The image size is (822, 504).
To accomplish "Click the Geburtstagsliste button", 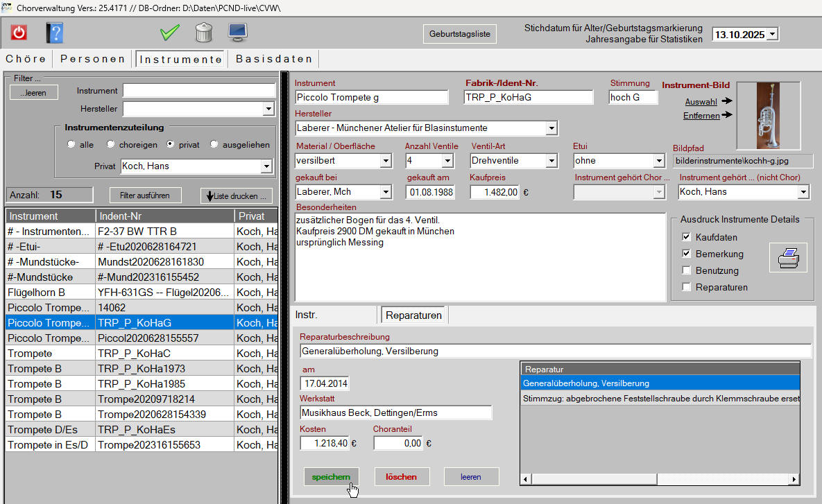I will 459,34.
